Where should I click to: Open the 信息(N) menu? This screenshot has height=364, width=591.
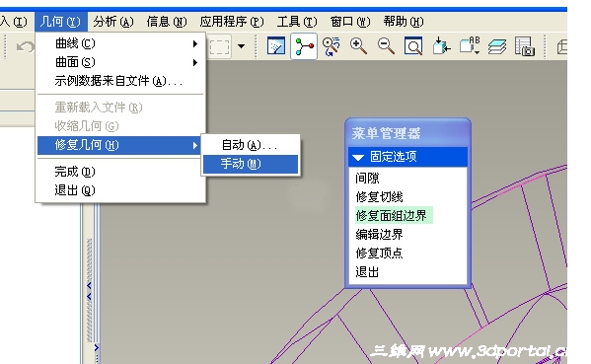(x=167, y=22)
